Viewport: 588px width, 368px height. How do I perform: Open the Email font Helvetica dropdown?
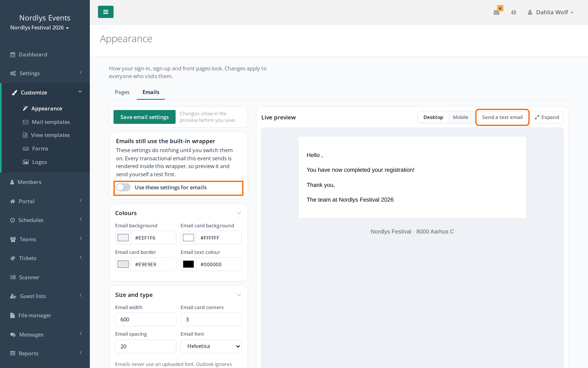(x=211, y=346)
